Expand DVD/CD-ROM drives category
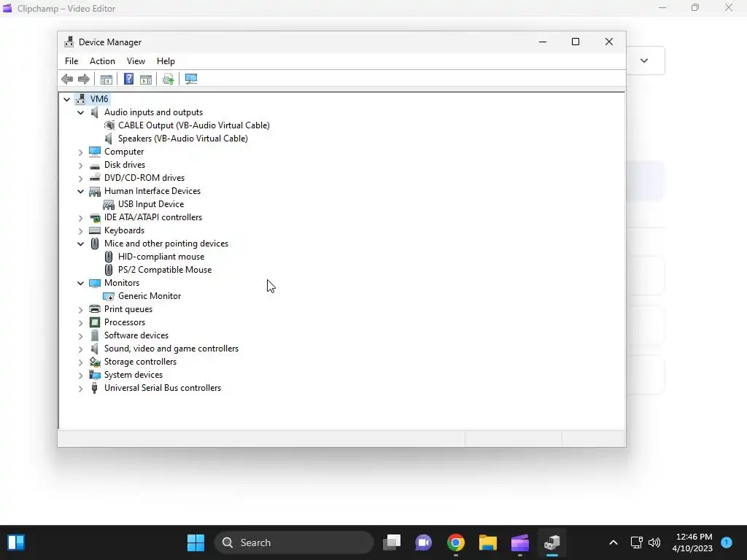Viewport: 747px width, 560px height. [80, 178]
